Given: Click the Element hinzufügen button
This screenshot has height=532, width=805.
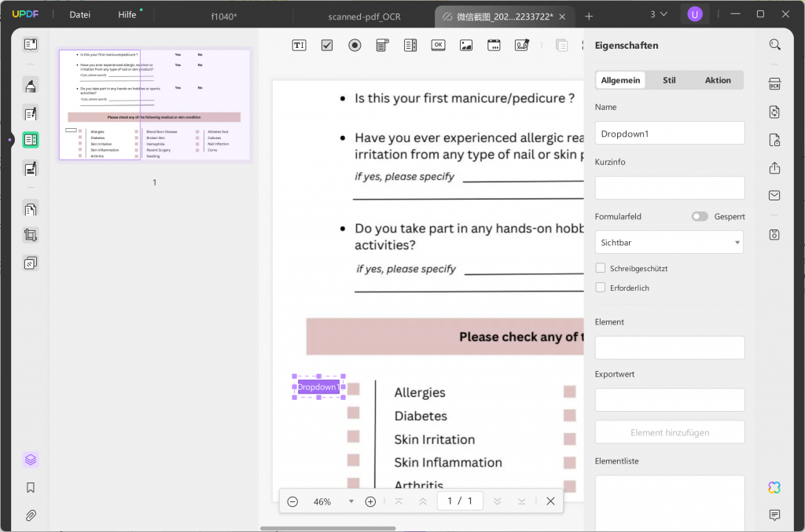Looking at the screenshot, I should [x=669, y=431].
